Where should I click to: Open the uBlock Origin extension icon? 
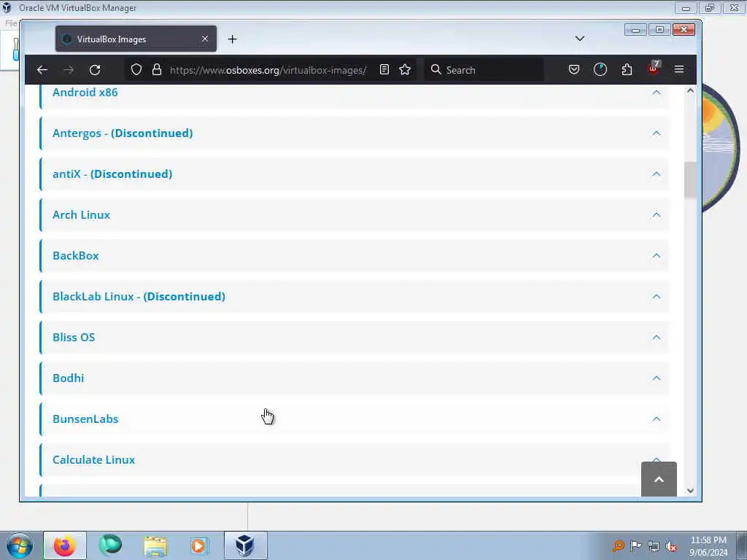pyautogui.click(x=653, y=69)
